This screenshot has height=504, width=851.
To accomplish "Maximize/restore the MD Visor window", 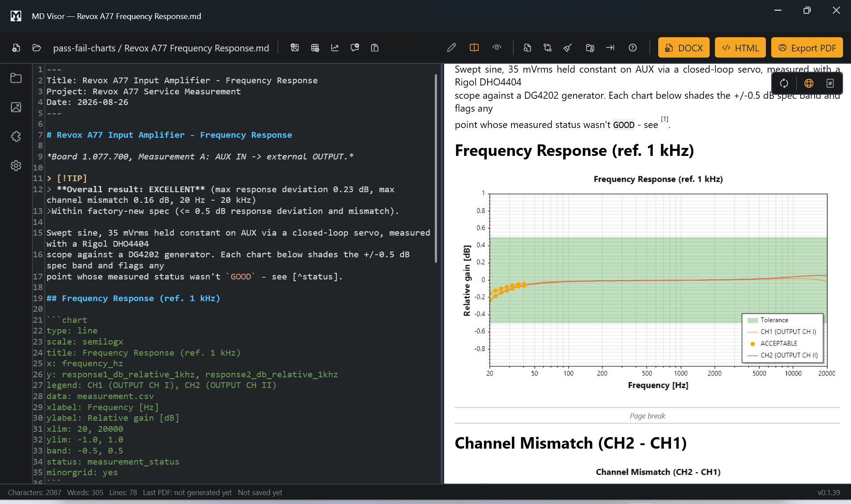I will (807, 11).
